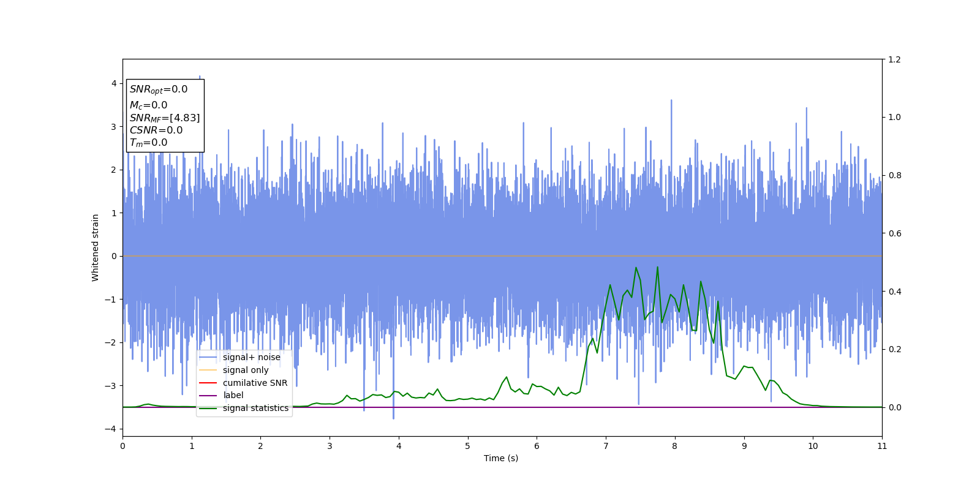Click the green signal statistics legend line
The width and height of the screenshot is (980, 490).
point(208,409)
